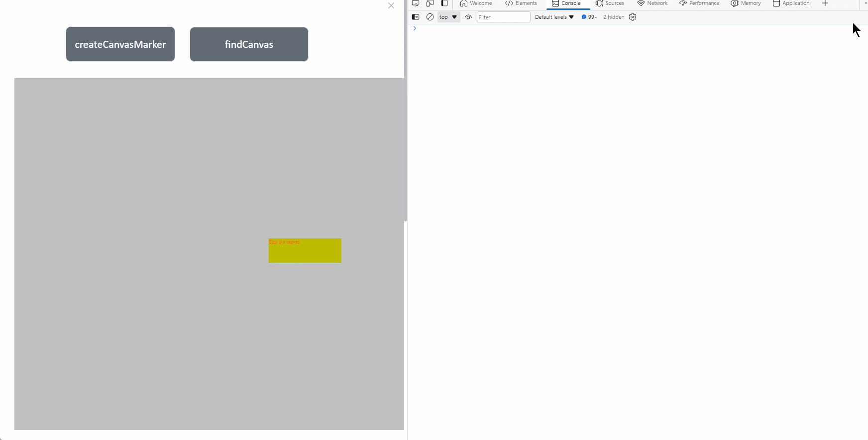The height and width of the screenshot is (440, 868).
Task: Show the console sidebar
Action: pos(416,17)
